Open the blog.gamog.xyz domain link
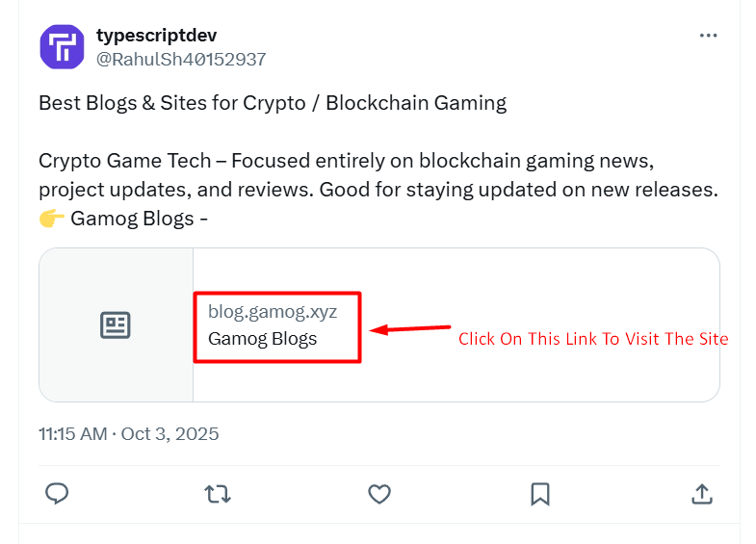 [273, 312]
